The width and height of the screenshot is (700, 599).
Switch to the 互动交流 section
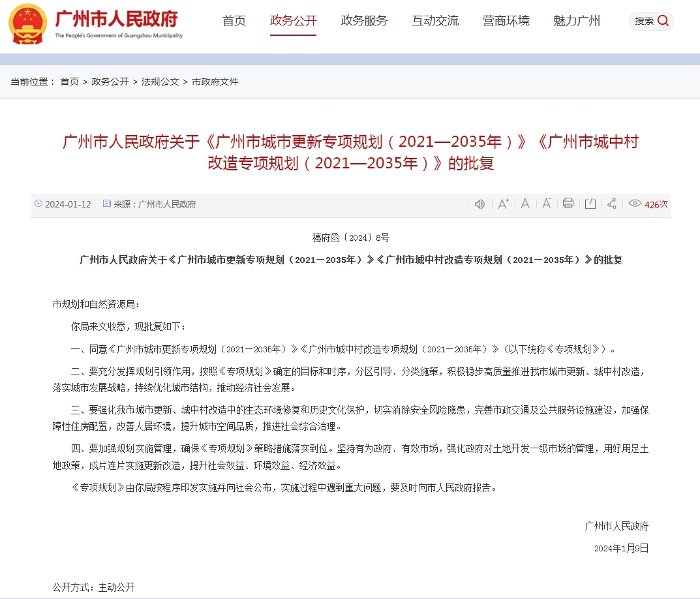point(434,20)
